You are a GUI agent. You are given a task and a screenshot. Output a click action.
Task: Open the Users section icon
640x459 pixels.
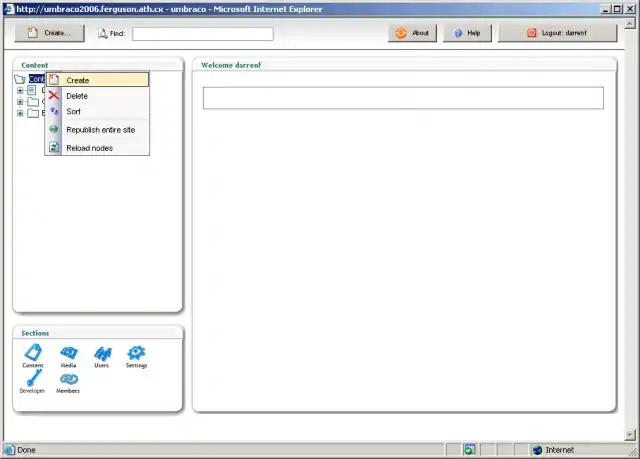[x=101, y=353]
